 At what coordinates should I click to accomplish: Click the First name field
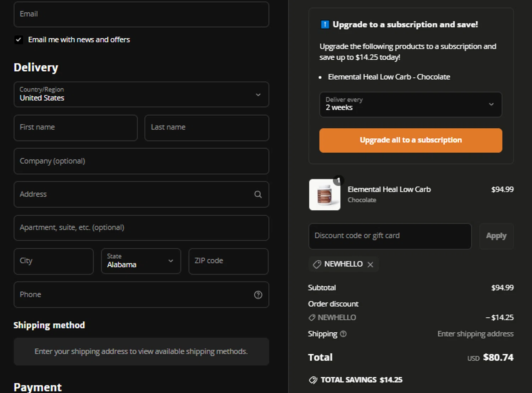click(76, 128)
